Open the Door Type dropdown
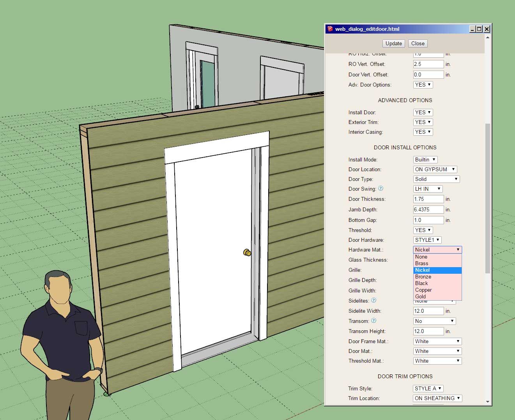The height and width of the screenshot is (420, 515). tap(436, 179)
